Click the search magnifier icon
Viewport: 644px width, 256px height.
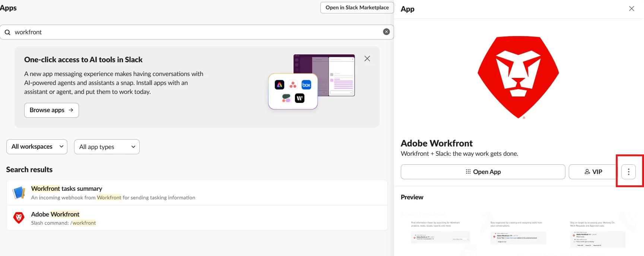[x=7, y=32]
